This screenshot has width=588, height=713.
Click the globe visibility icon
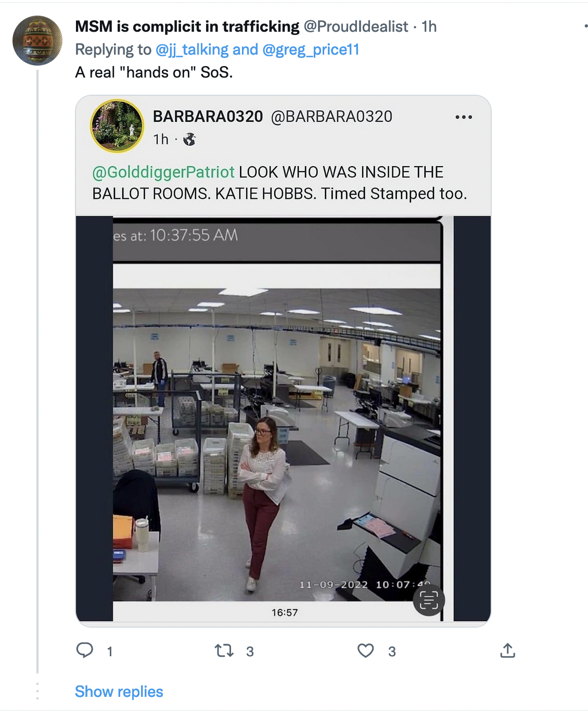click(189, 139)
